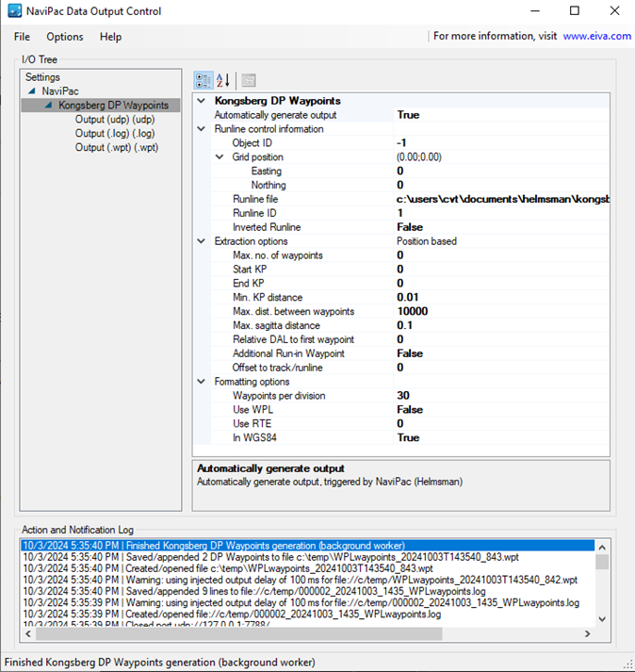Collapse the NaviPac tree node

tap(32, 90)
